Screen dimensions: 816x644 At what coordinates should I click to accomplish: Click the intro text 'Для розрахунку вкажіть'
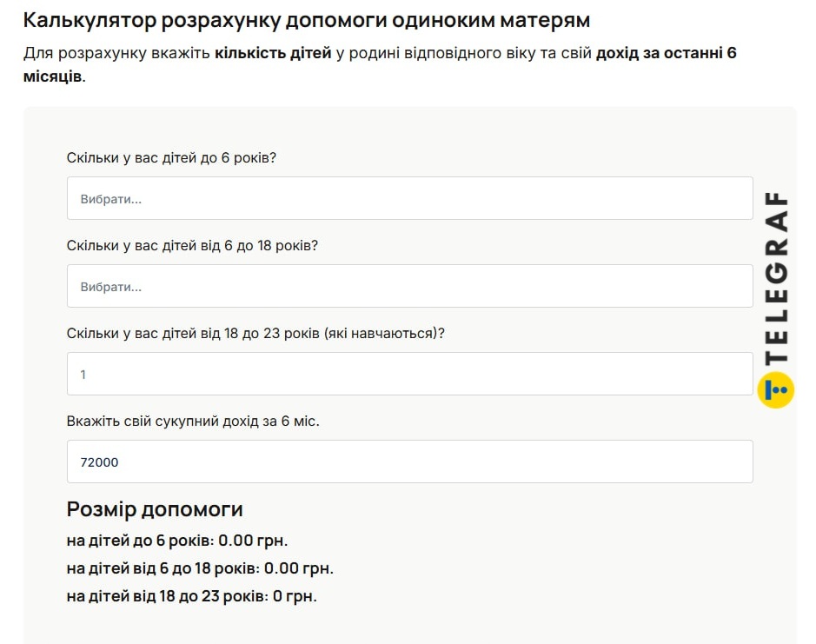117,53
